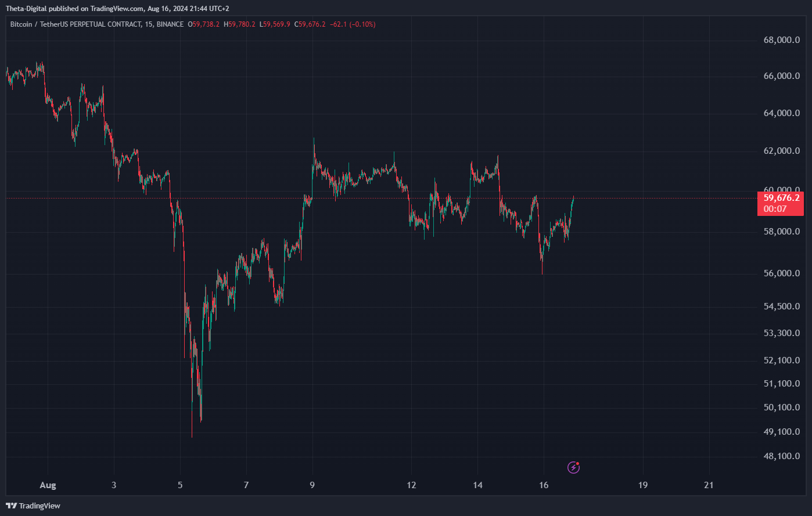Click the 52,100.0 price axis label
Screen dimensions: 812x516
pyautogui.click(x=781, y=360)
